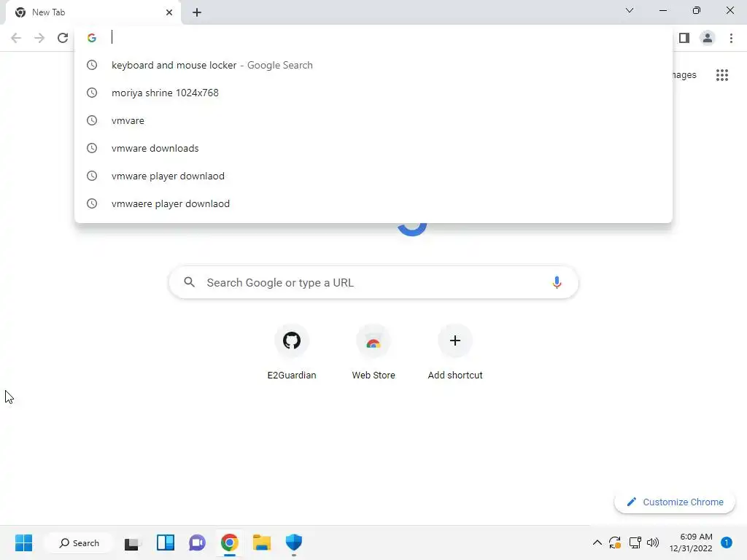Click the Google icon in address bar
747x560 pixels.
click(x=92, y=38)
